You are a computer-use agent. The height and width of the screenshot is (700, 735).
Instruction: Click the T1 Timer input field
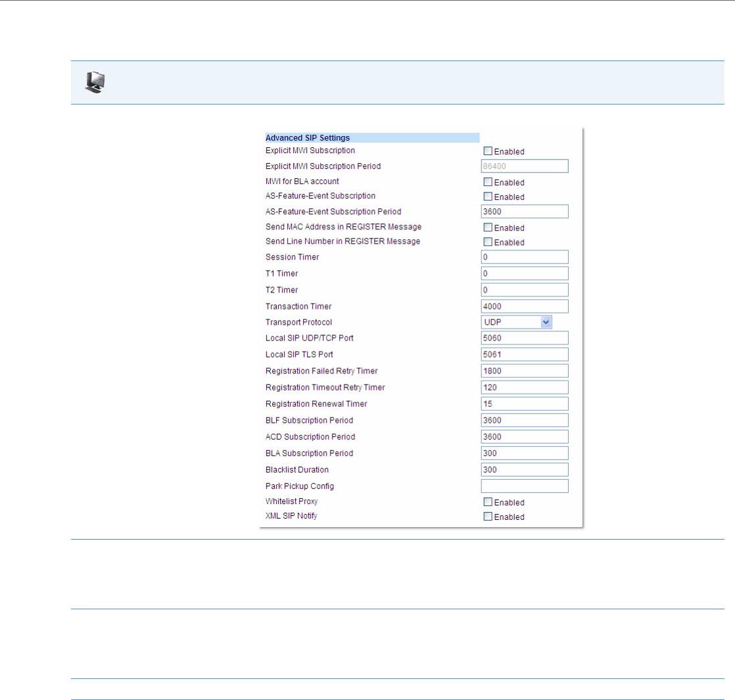coord(525,273)
